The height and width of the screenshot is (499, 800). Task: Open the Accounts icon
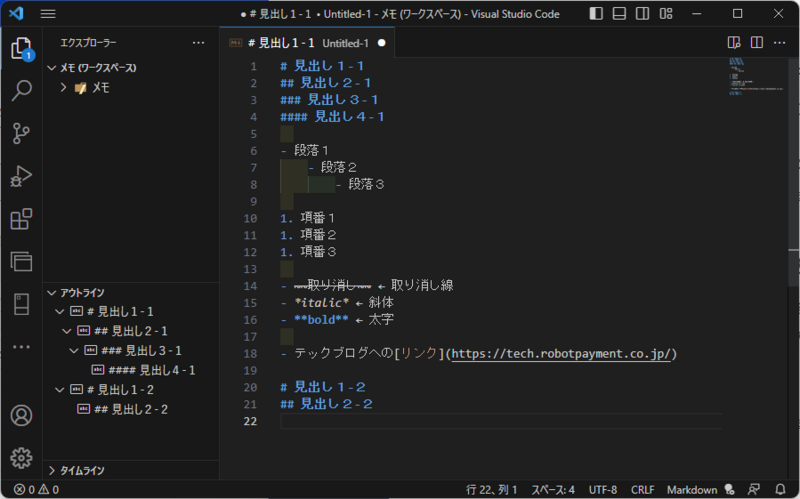(21, 415)
